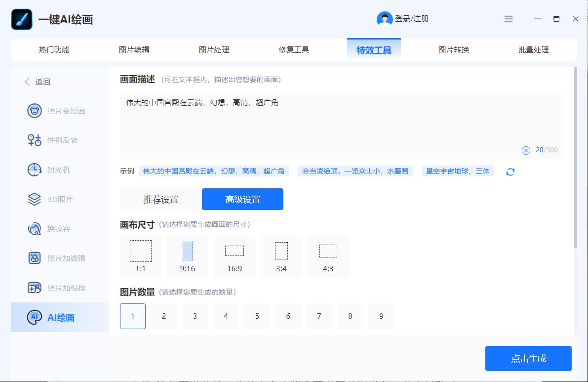Click the 返回 label
588x382 pixels.
tap(43, 82)
